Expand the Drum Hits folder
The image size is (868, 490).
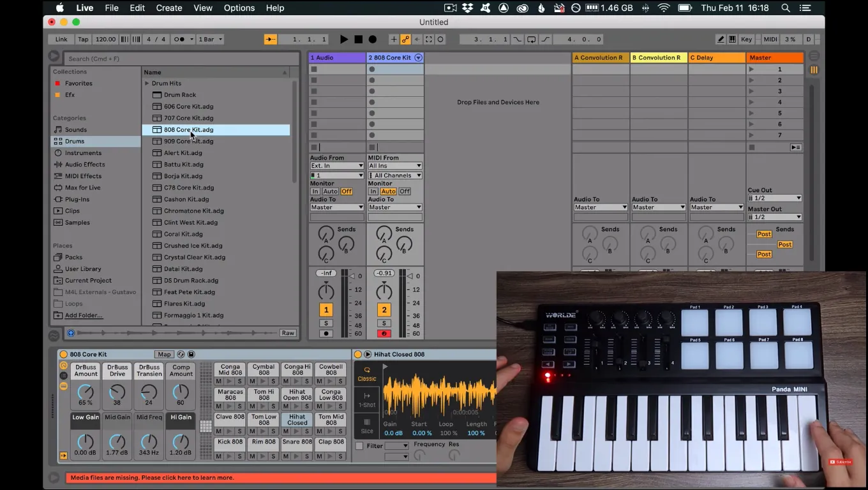coord(147,83)
